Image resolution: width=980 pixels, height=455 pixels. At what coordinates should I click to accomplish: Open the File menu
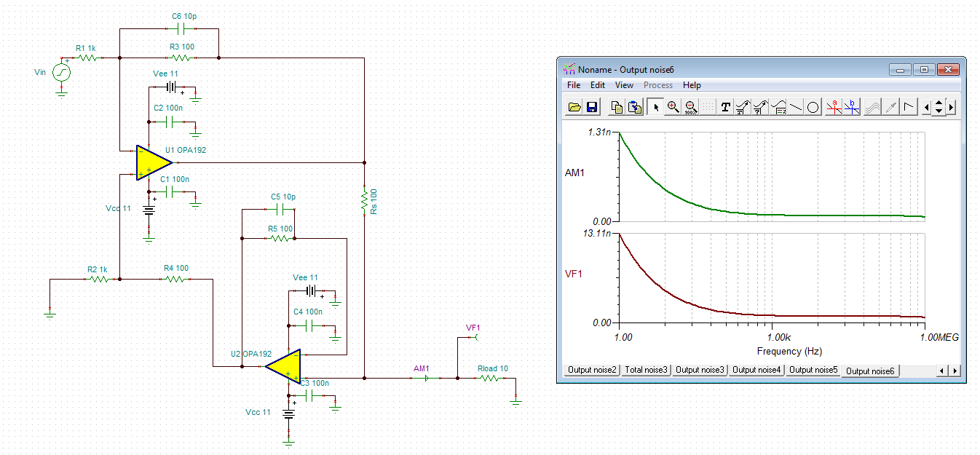coord(574,85)
